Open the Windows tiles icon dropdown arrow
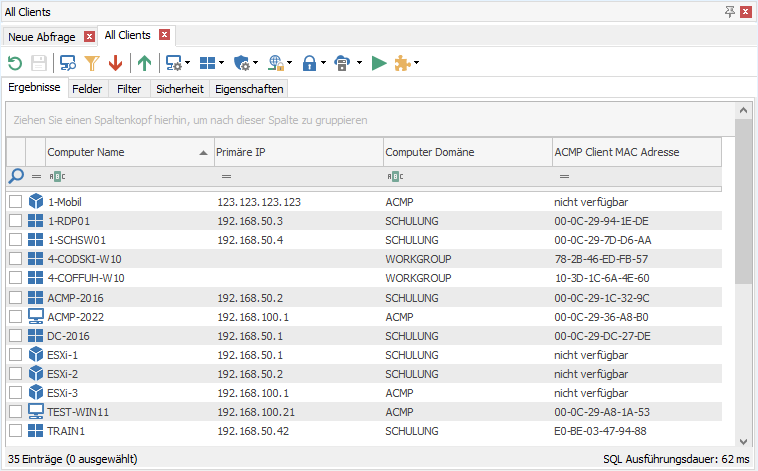The image size is (758, 471). pyautogui.click(x=221, y=64)
